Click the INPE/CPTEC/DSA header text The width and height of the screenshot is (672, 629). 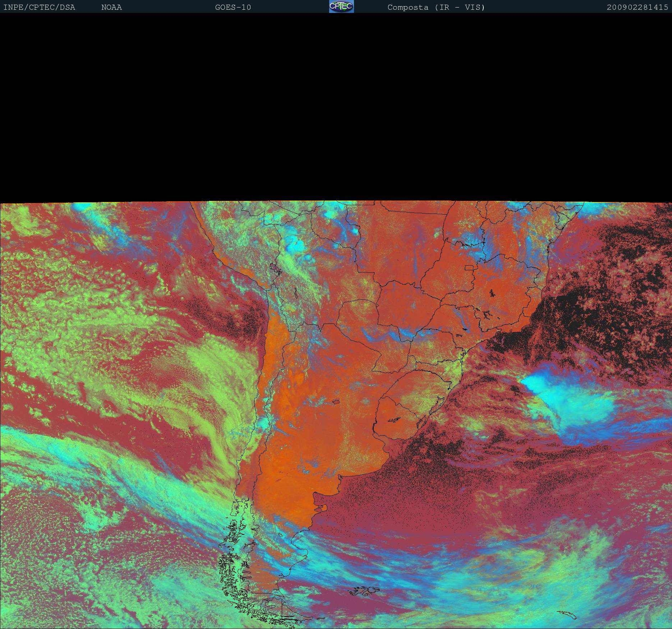(39, 8)
